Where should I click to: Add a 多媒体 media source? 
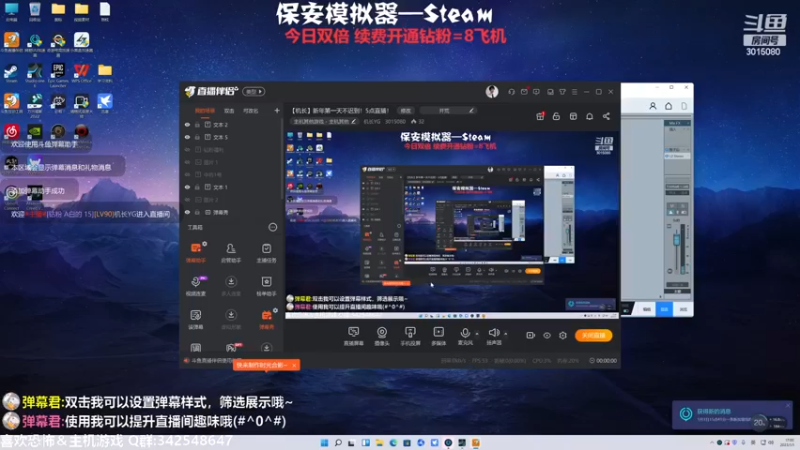[438, 336]
